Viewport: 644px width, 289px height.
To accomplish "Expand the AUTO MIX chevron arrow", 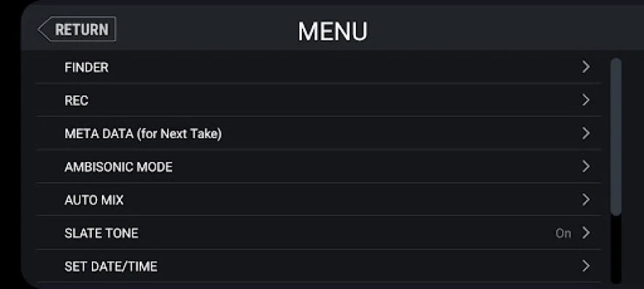I will point(586,200).
